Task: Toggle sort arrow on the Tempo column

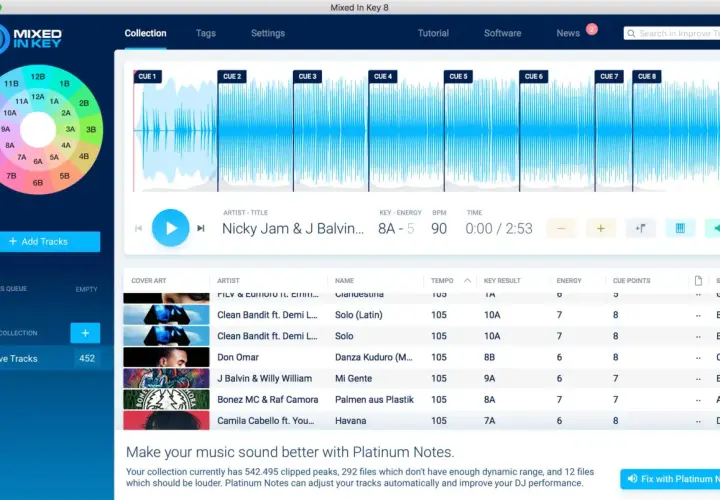Action: 467,281
